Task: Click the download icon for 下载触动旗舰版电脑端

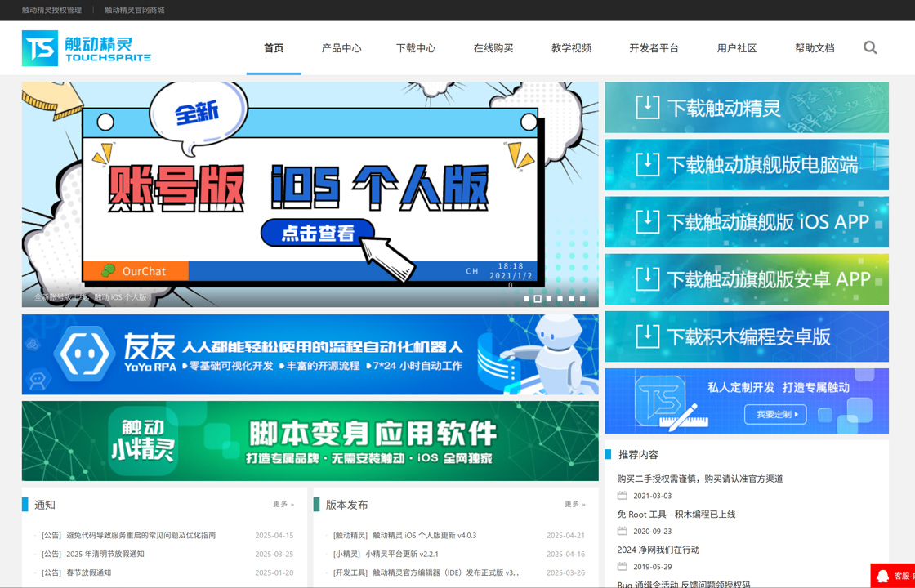Action: tap(647, 164)
